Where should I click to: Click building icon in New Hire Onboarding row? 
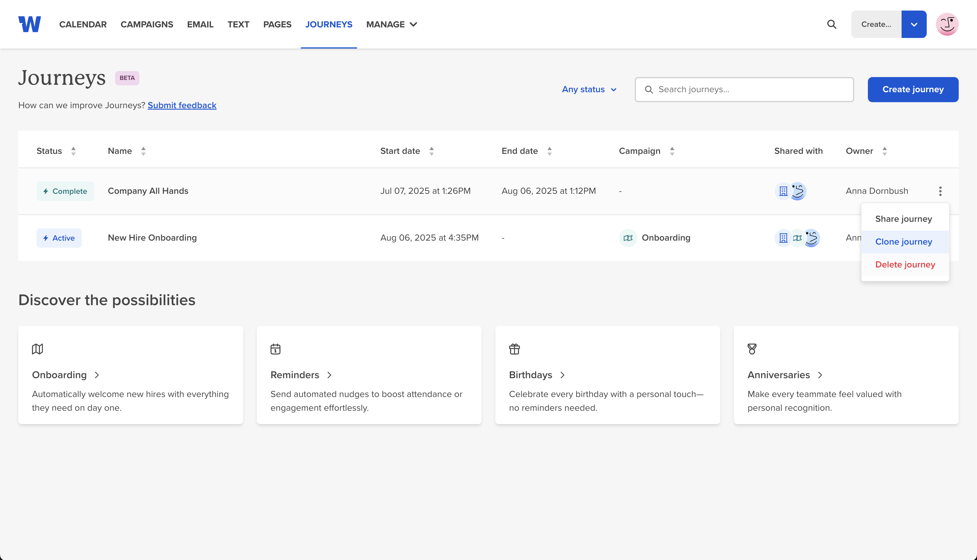(x=783, y=238)
